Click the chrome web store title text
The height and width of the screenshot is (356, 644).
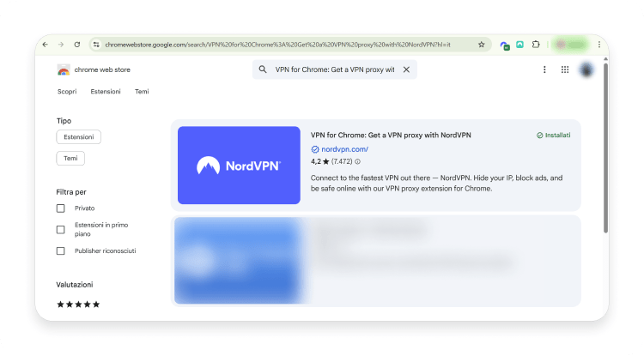tap(102, 69)
